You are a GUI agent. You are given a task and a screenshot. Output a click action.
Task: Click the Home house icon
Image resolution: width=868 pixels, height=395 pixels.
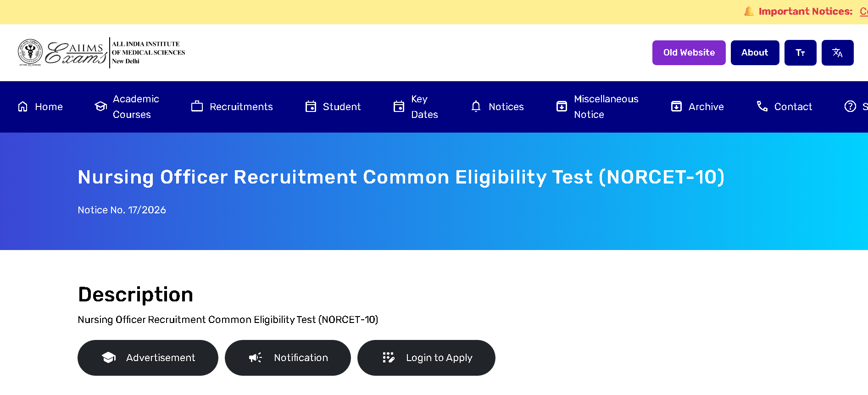23,107
